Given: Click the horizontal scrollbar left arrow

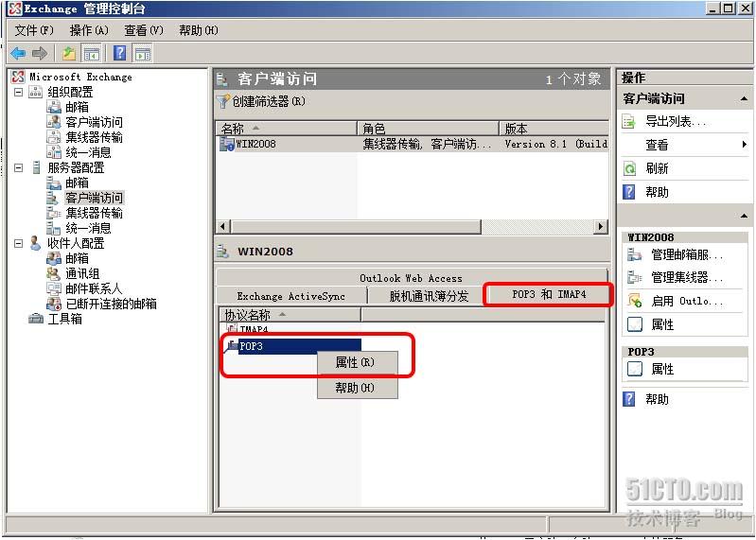Looking at the screenshot, I should [x=222, y=226].
